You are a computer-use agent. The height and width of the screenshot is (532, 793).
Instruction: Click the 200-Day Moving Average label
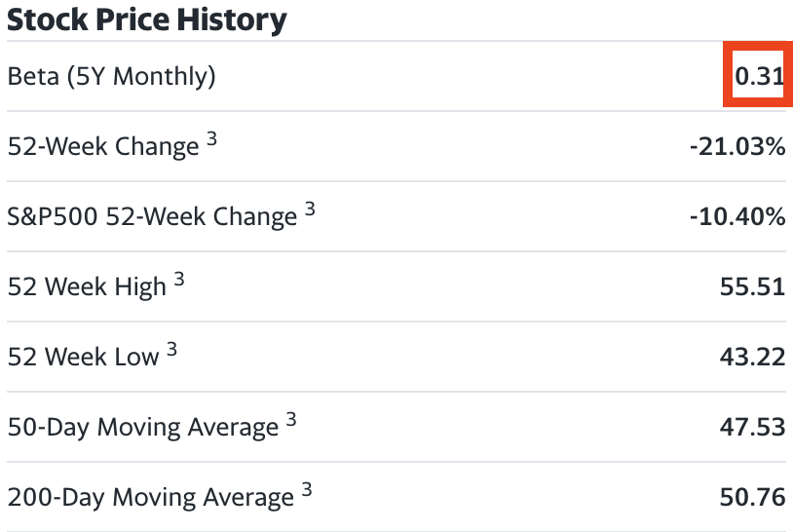tap(150, 497)
